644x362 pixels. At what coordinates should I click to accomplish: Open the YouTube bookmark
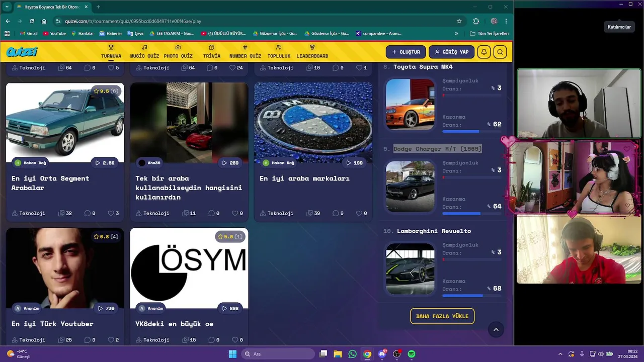[x=54, y=34]
